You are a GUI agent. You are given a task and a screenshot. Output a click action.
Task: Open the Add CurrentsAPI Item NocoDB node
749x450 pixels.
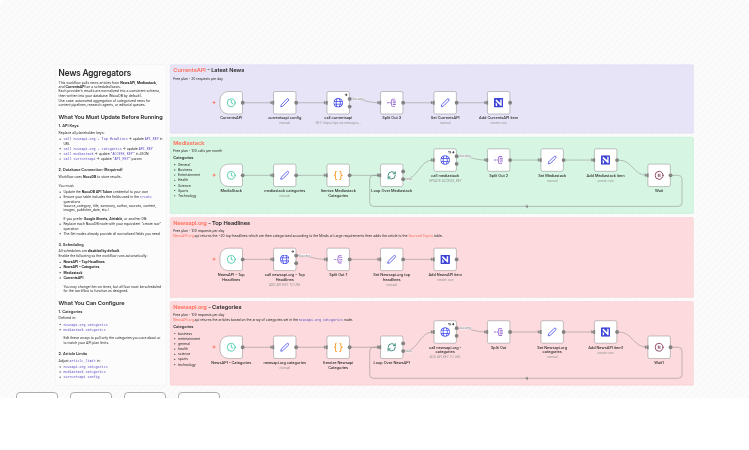pyautogui.click(x=498, y=102)
